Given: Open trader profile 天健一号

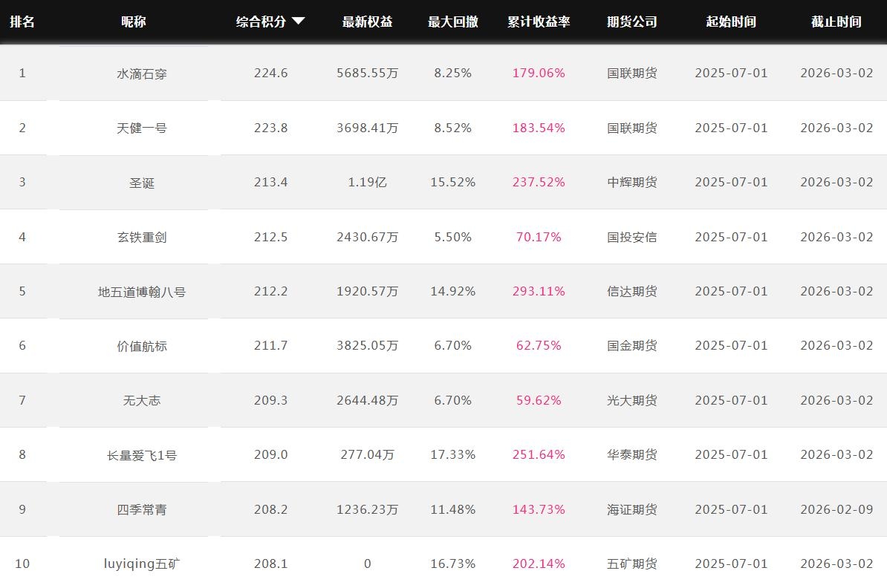Looking at the screenshot, I should (x=142, y=128).
